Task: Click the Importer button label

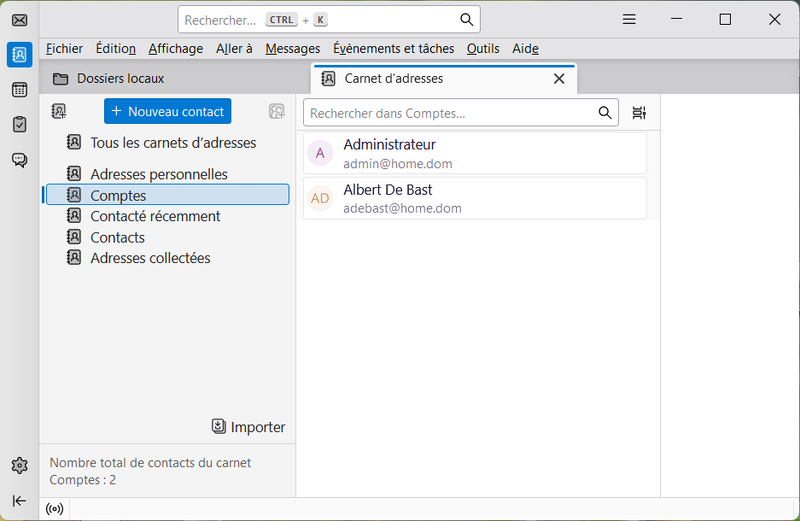Action: 258,427
